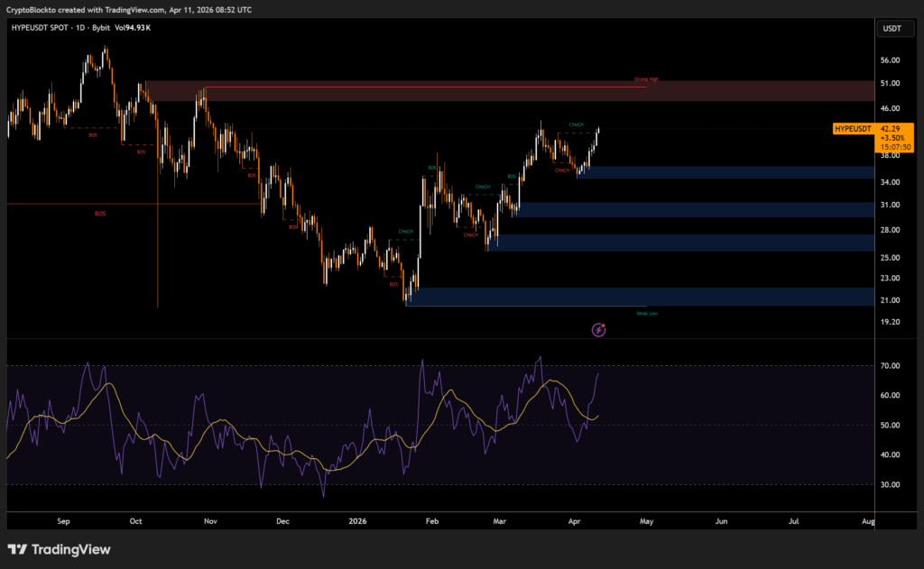Screen dimensions: 924x569
Task: Click the lowest blue demand zone box
Action: click(632, 297)
